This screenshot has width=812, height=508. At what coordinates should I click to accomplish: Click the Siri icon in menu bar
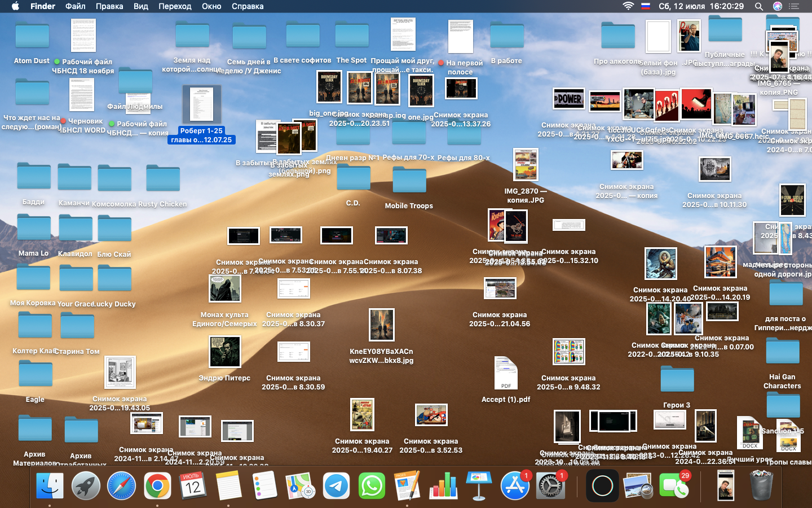tap(778, 6)
